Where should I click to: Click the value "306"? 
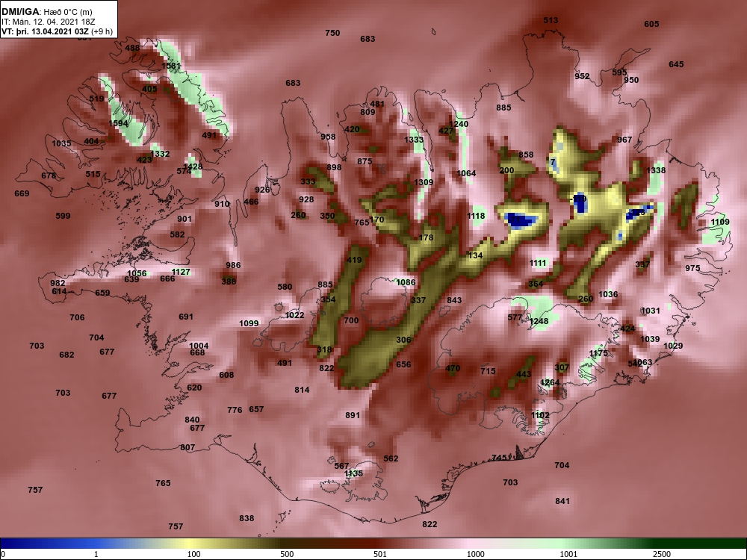pos(403,340)
